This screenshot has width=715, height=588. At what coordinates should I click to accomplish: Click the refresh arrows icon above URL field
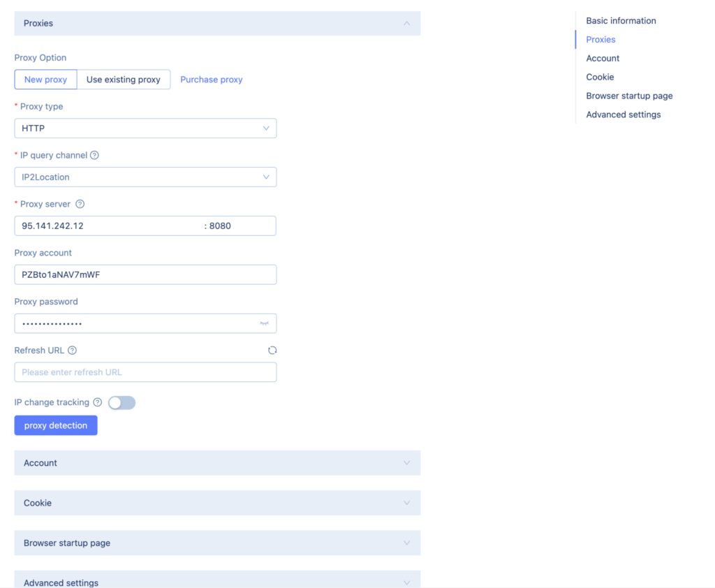coord(272,351)
